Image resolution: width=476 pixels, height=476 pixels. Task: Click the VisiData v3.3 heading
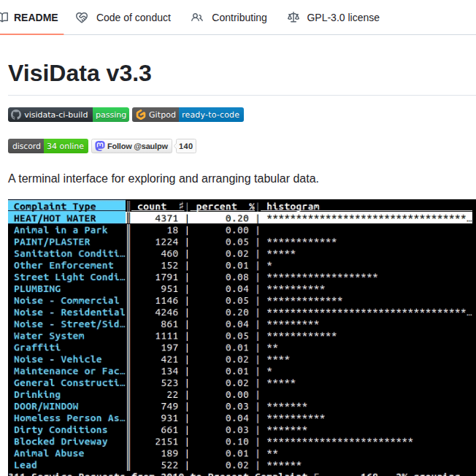point(80,73)
